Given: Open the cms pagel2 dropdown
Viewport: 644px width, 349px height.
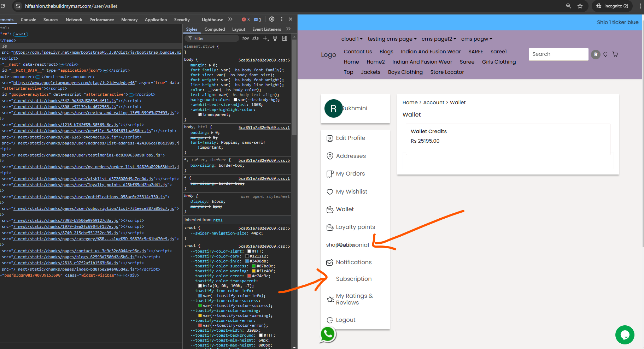Looking at the screenshot, I should tap(439, 39).
